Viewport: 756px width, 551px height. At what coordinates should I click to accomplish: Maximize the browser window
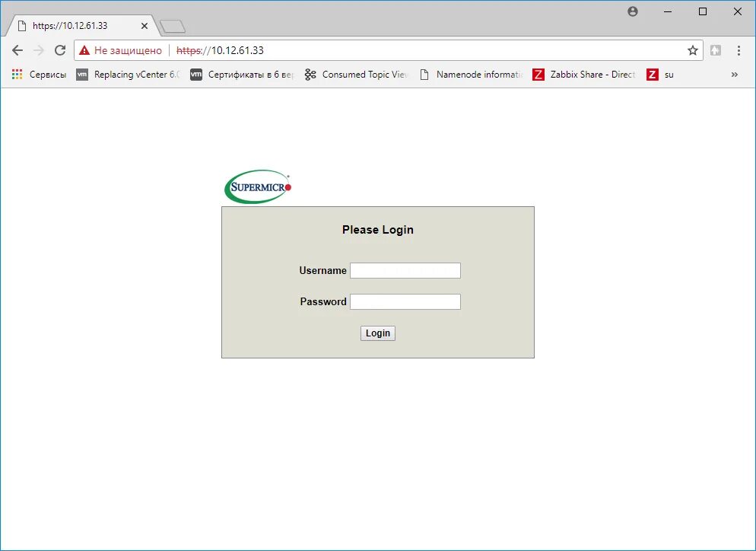click(703, 11)
